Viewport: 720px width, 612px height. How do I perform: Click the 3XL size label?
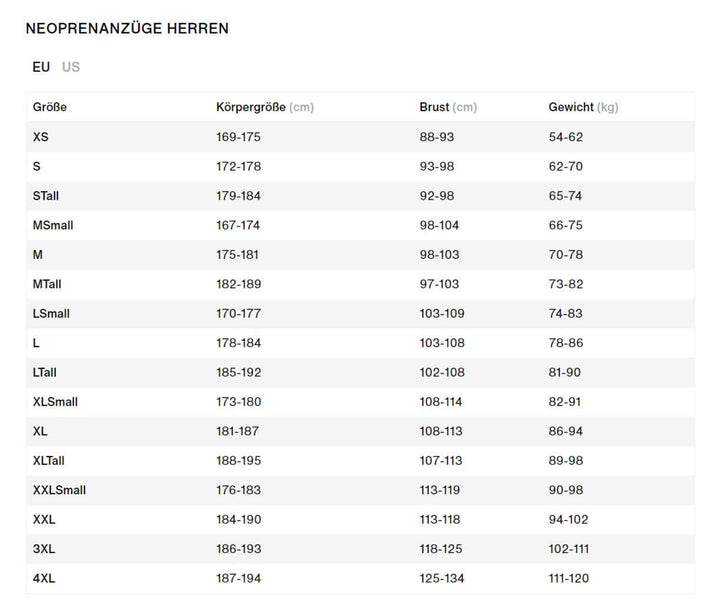[x=43, y=549]
